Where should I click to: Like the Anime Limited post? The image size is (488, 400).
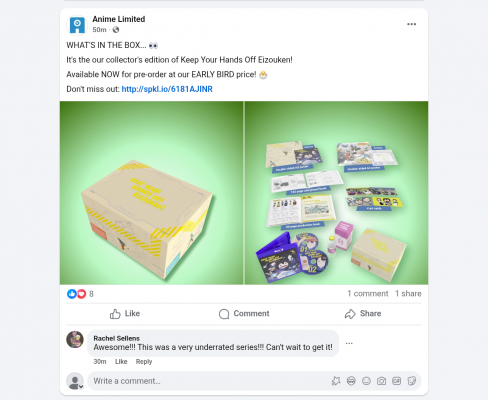pos(125,314)
